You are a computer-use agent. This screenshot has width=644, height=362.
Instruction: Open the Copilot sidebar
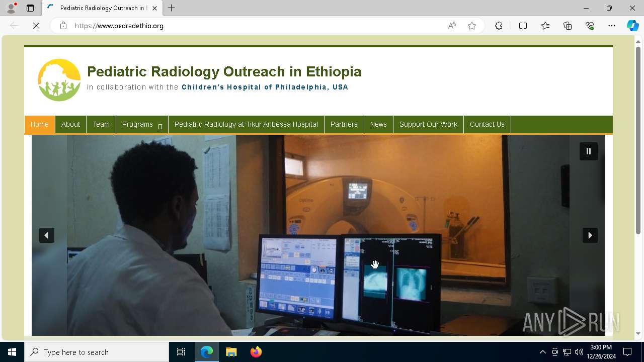632,26
